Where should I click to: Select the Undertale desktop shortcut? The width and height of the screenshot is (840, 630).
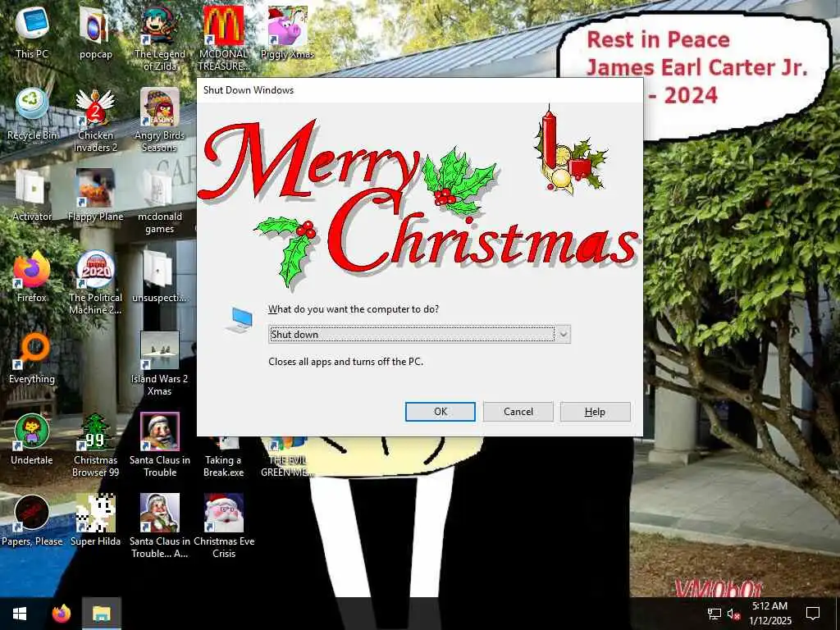32,440
